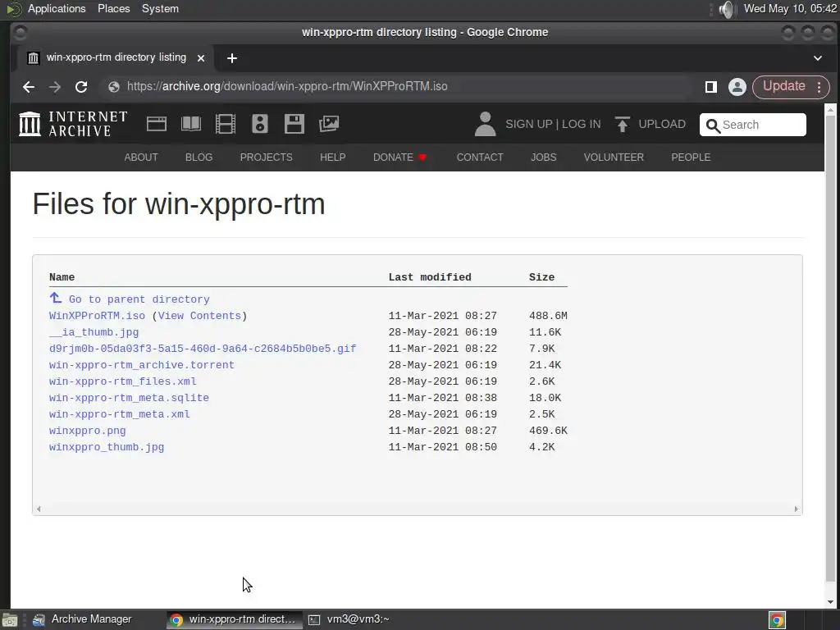This screenshot has width=840, height=630.
Task: Click the file list's right scroll arrow
Action: tap(796, 509)
